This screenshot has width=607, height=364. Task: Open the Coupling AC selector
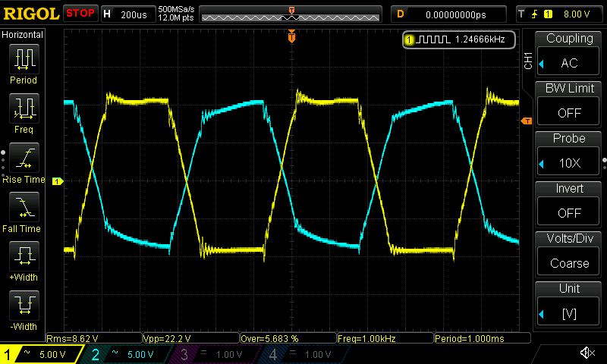pyautogui.click(x=569, y=53)
